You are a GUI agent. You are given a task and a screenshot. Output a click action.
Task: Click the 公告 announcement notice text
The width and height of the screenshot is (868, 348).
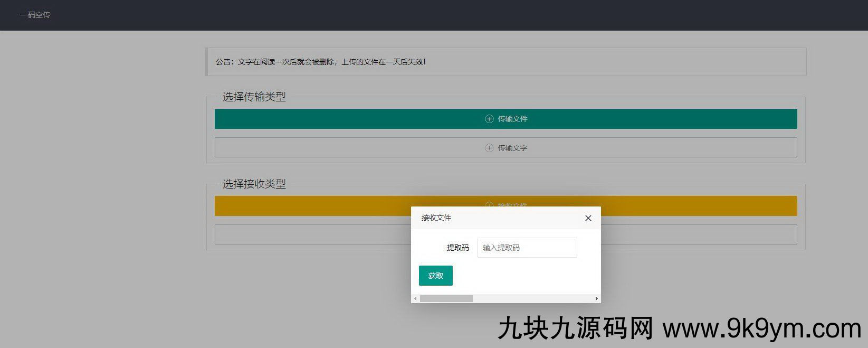(x=320, y=62)
